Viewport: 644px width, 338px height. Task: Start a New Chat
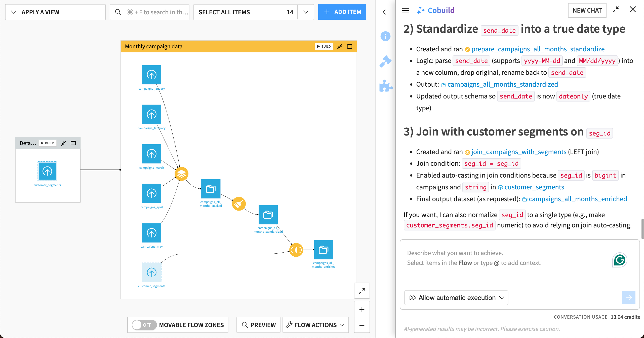point(587,10)
